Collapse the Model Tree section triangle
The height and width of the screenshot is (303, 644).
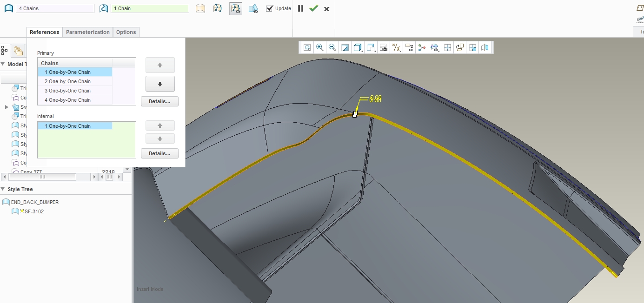click(x=3, y=64)
